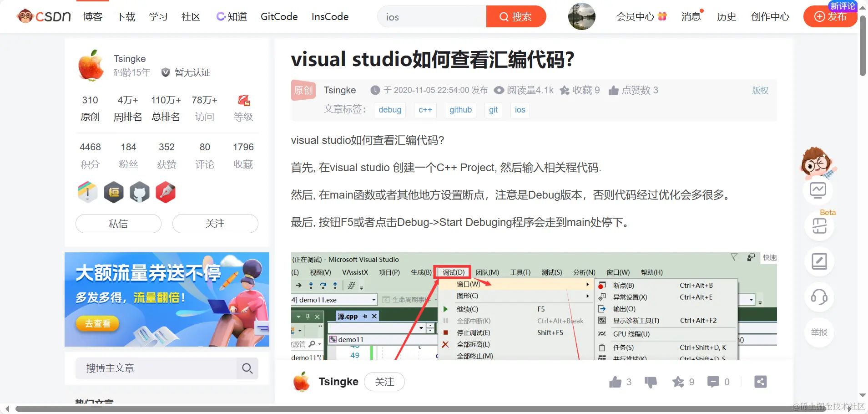The height and width of the screenshot is (414, 868).
Task: Click sidebar 关注 button
Action: [215, 224]
